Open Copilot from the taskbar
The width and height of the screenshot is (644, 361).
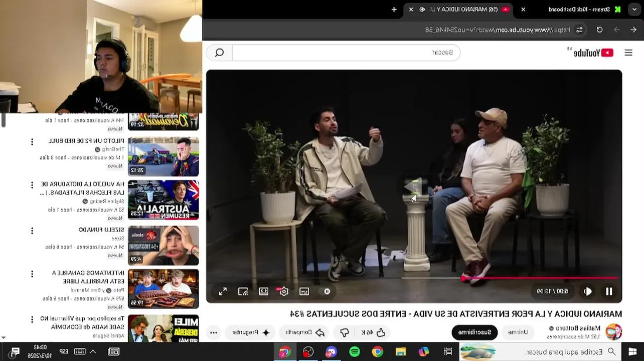pyautogui.click(x=424, y=351)
